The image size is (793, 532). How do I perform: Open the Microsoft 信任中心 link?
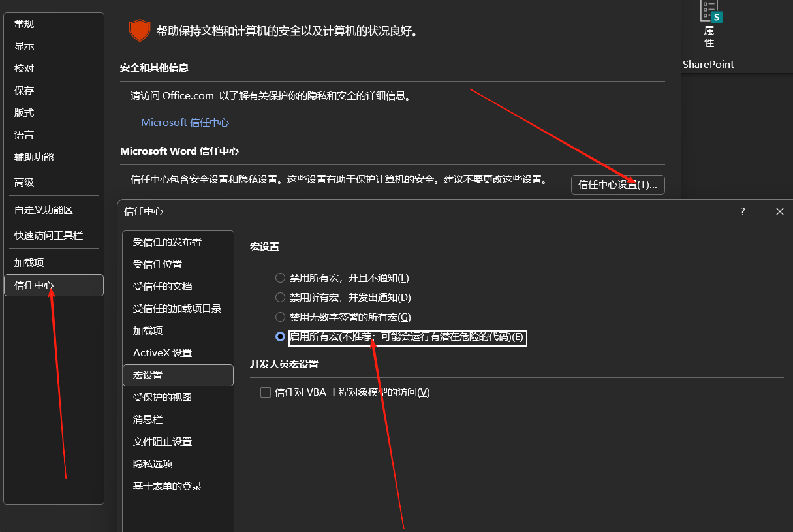(x=185, y=123)
